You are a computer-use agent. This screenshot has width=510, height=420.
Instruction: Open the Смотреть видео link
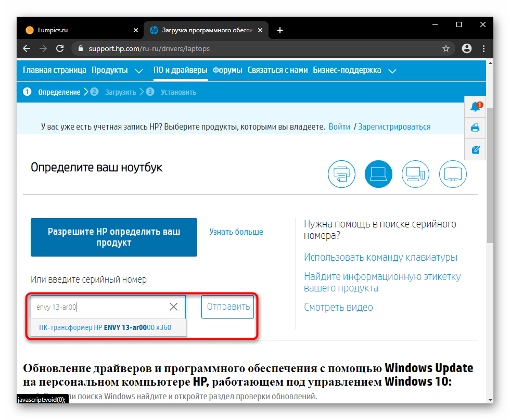pyautogui.click(x=338, y=307)
